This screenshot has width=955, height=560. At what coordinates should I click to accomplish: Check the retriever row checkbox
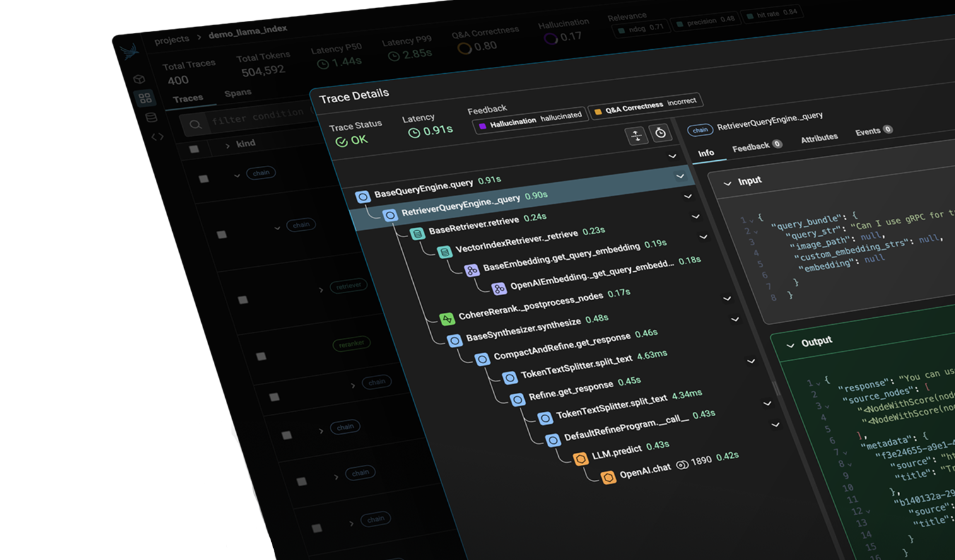click(x=243, y=300)
